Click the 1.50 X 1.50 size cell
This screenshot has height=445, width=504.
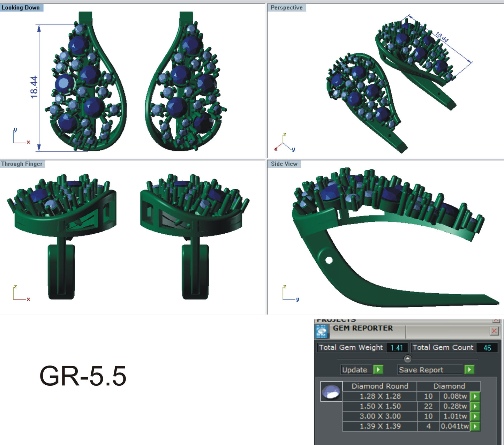click(380, 406)
